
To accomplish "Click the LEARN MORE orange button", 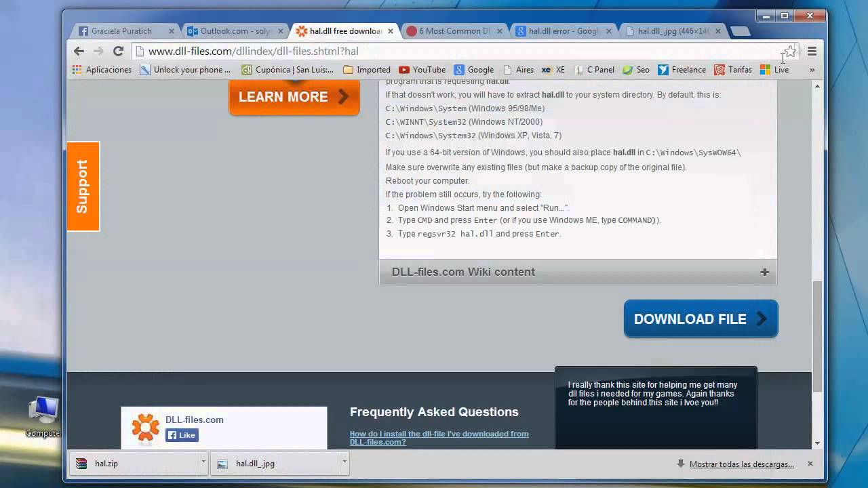I will point(294,97).
